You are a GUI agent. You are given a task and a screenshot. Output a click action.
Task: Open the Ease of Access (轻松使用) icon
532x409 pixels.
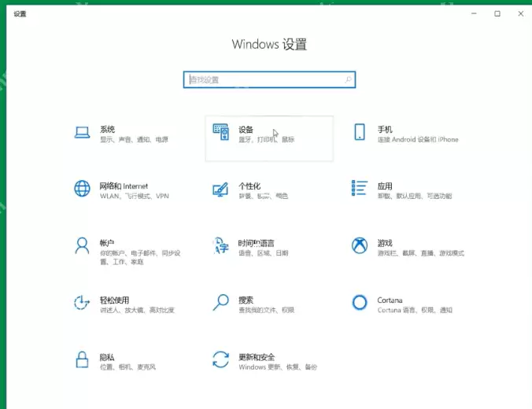82,303
